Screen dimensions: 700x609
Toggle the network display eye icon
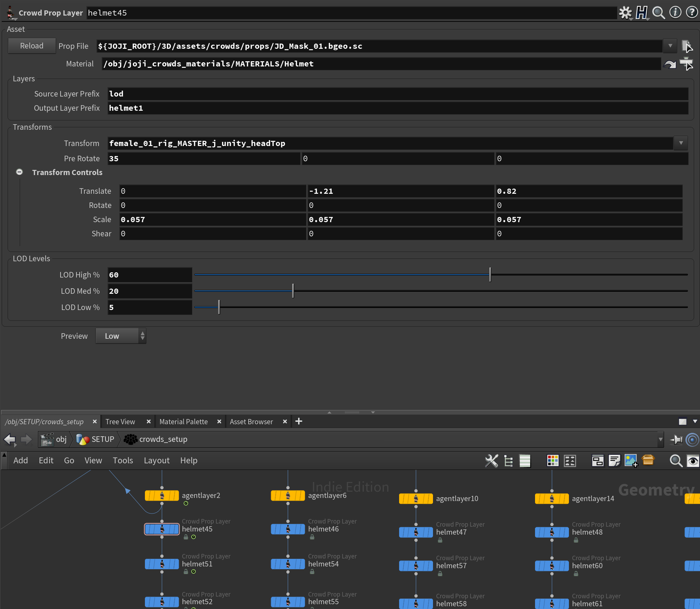693,461
